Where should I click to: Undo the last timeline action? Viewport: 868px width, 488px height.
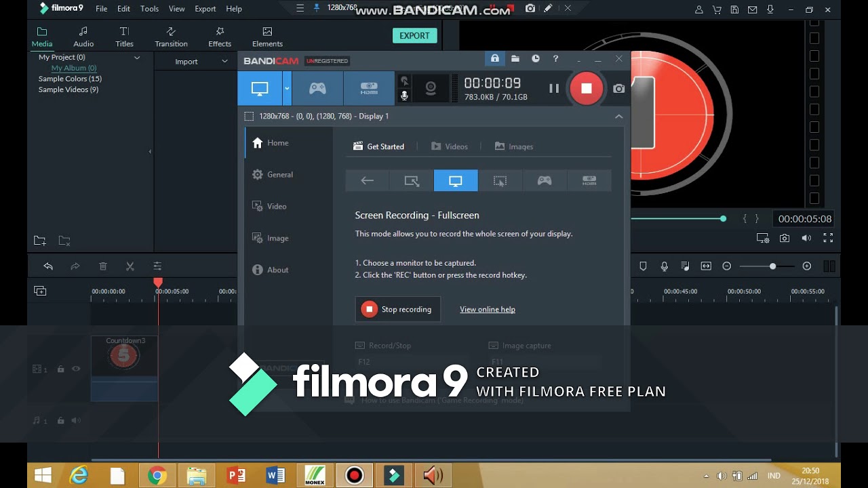tap(48, 266)
